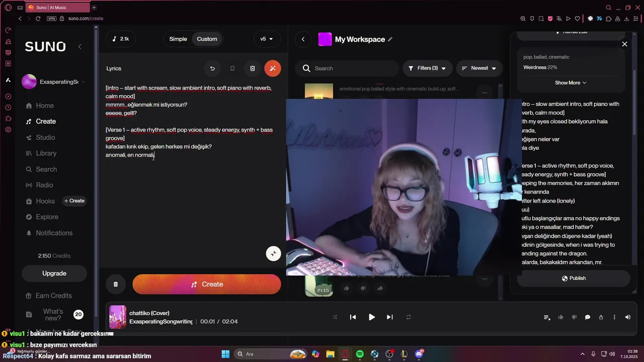Click the Upgrade button
The image size is (644, 362).
point(54,274)
